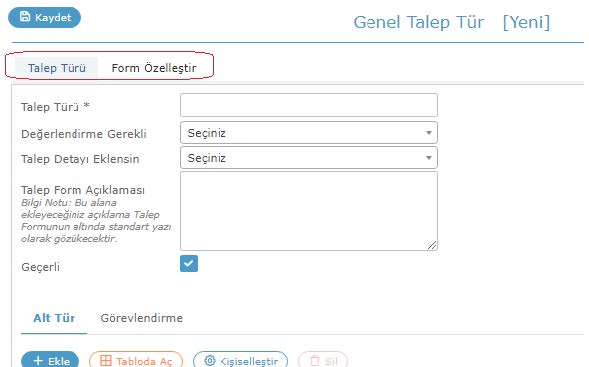The width and height of the screenshot is (589, 367).
Task: Grab the textarea resize handle corner
Action: [x=432, y=245]
